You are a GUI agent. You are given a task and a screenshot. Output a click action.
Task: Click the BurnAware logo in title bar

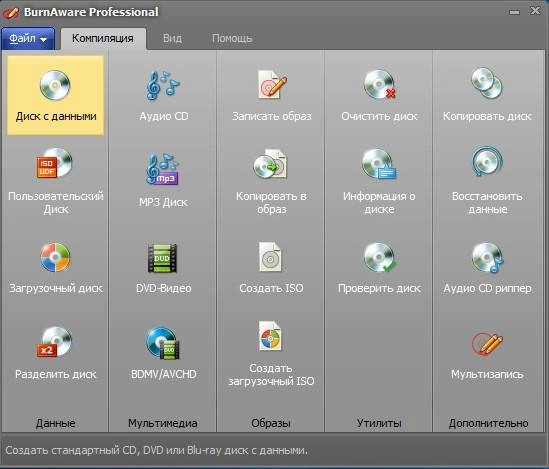click(10, 13)
